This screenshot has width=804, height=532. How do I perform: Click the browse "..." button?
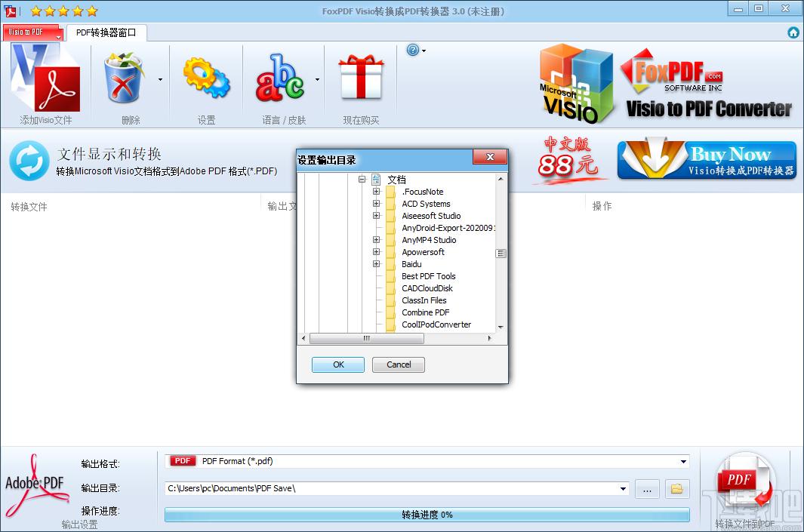click(647, 489)
